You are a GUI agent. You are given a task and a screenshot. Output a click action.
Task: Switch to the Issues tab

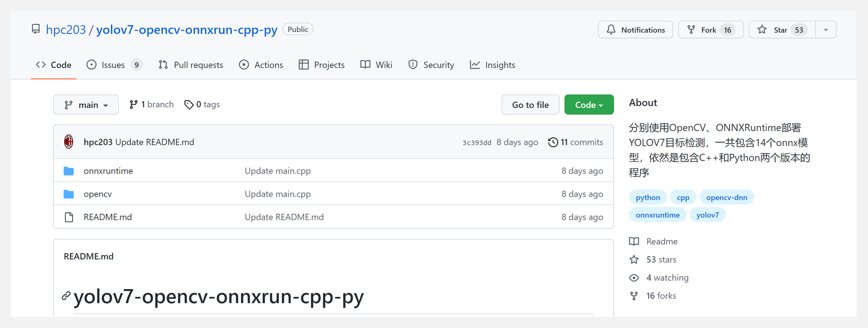tap(114, 65)
